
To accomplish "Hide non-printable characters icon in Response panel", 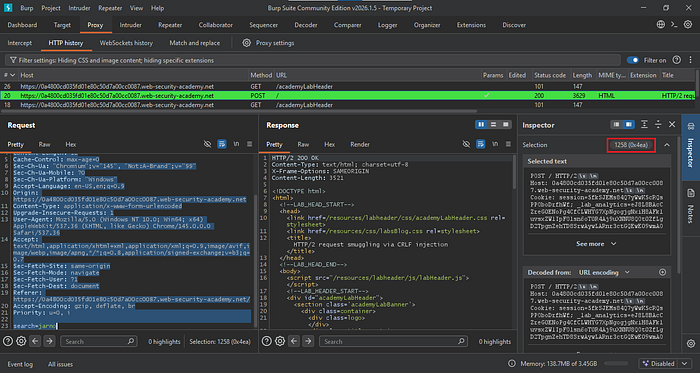I will 466,144.
